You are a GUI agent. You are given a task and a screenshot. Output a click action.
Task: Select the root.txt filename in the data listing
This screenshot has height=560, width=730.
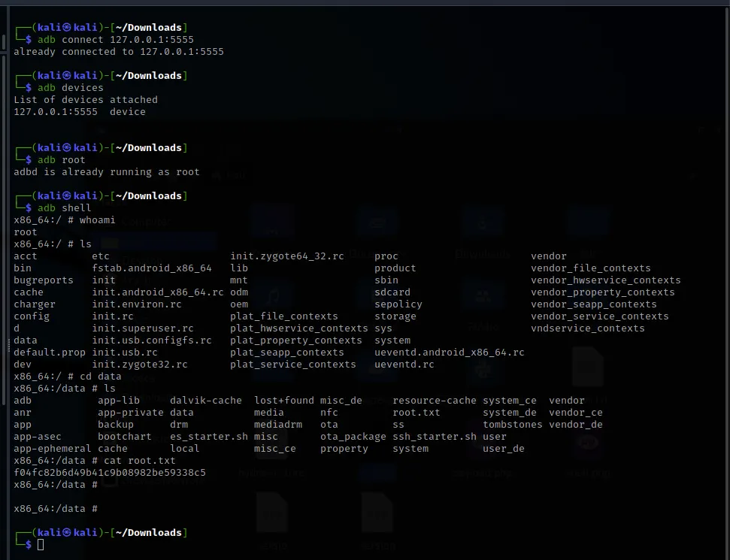417,412
